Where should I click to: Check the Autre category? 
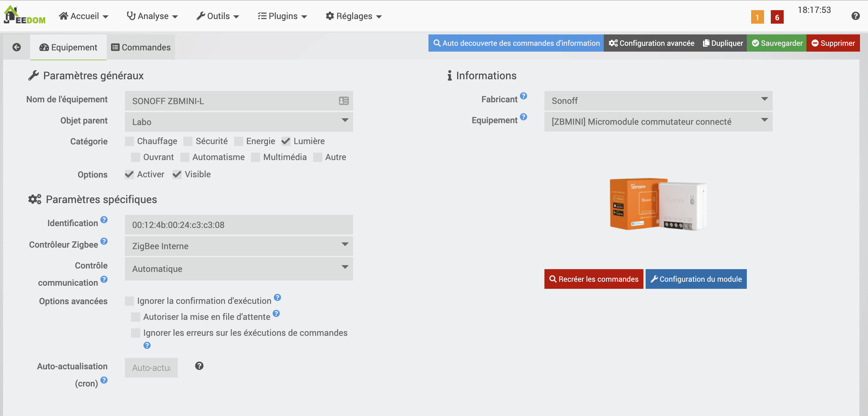tap(317, 158)
